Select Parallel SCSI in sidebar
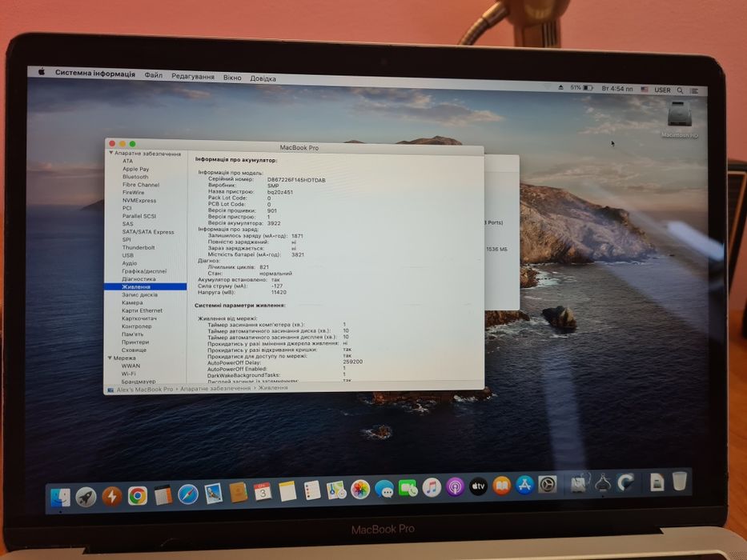The image size is (747, 560). 139,216
